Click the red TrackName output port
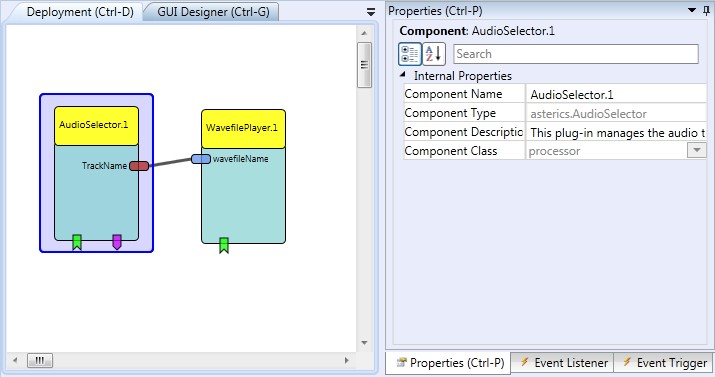 coord(139,166)
